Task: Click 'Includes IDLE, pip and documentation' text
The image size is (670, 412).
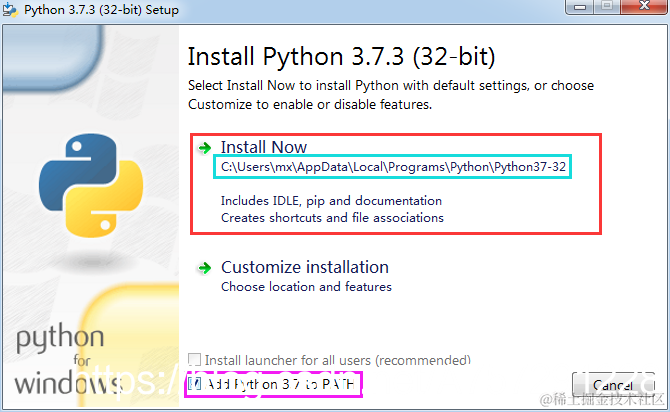Action: [331, 201]
